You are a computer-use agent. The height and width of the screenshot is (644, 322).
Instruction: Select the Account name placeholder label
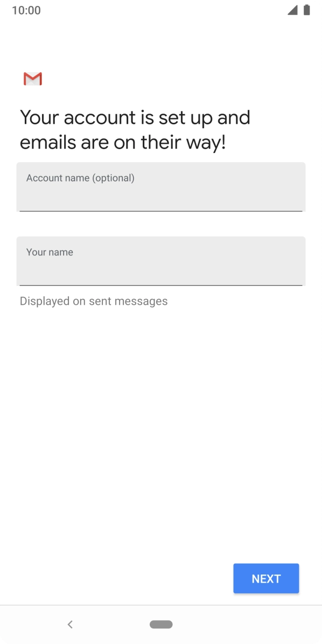click(80, 178)
